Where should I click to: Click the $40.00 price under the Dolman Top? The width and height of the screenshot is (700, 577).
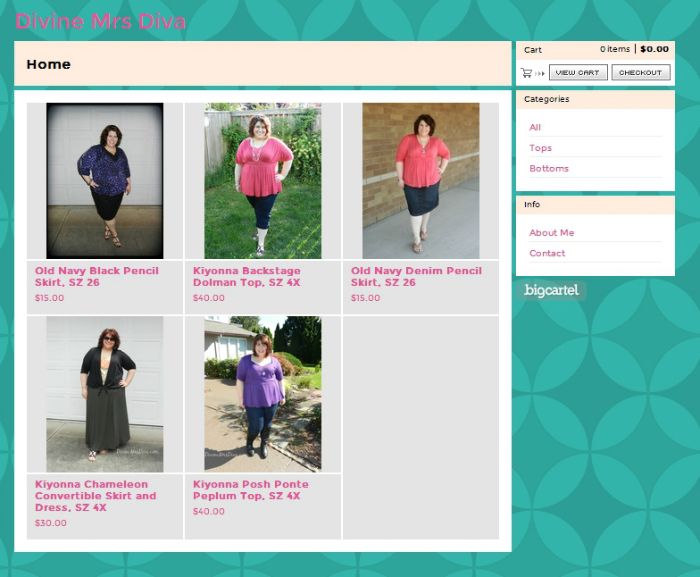[208, 298]
